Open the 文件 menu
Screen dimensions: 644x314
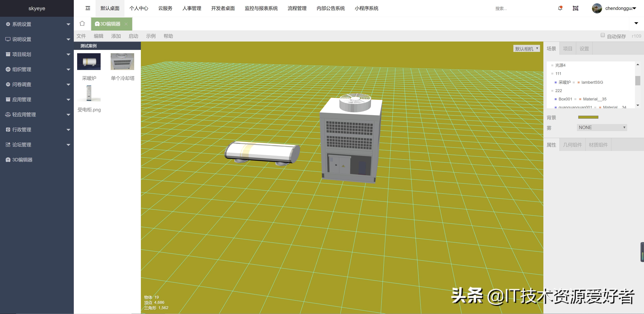click(81, 36)
